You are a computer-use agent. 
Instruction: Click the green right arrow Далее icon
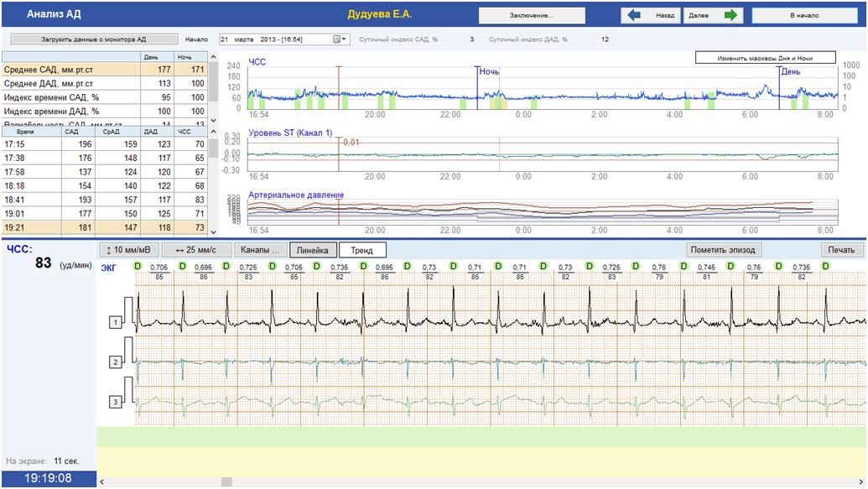point(730,15)
